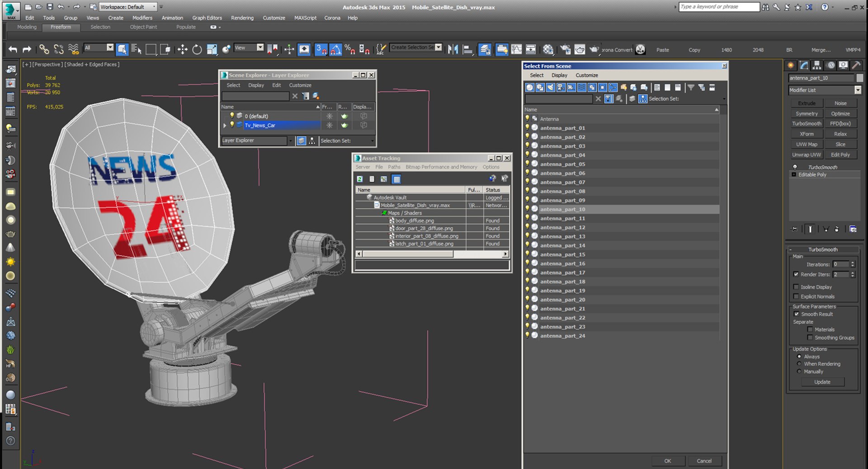Image resolution: width=868 pixels, height=469 pixels.
Task: Open the MAXScript menu
Action: point(305,18)
